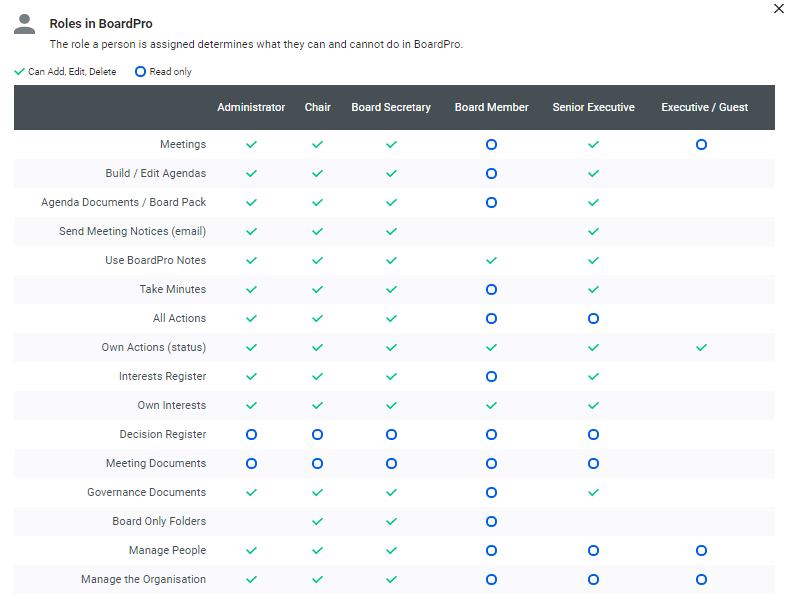Click Board Member circle for Board Only Folders
The height and width of the screenshot is (603, 792).
491,522
